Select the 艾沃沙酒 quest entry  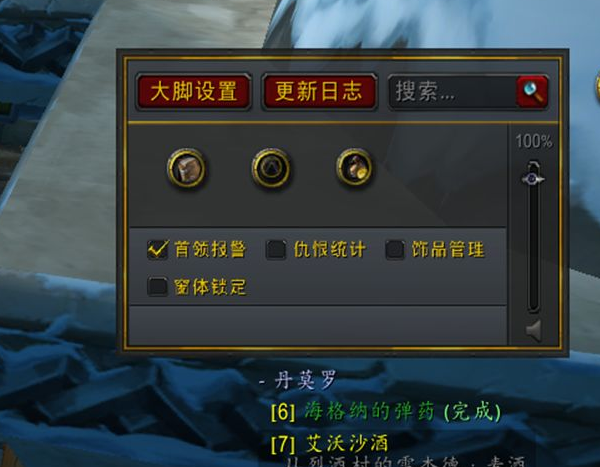click(329, 444)
